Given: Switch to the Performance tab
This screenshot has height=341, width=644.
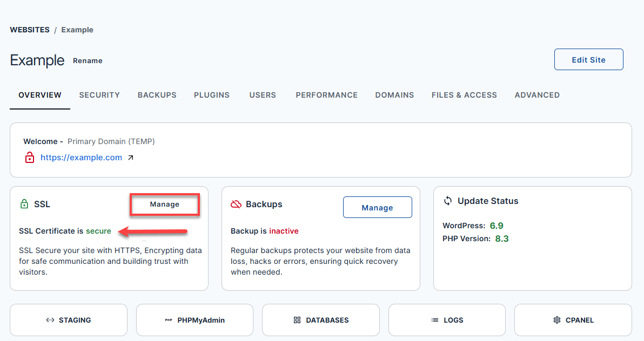Looking at the screenshot, I should click(x=326, y=95).
